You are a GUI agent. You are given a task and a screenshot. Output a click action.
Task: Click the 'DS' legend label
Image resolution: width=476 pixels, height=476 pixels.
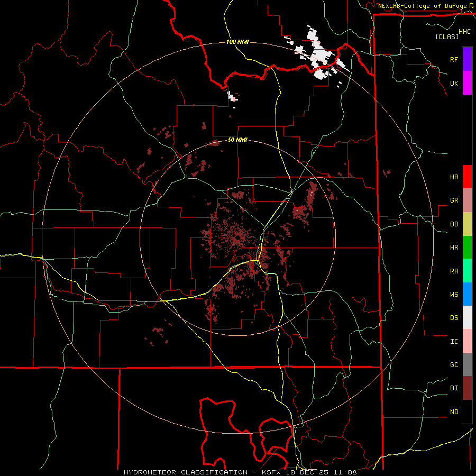pos(454,318)
